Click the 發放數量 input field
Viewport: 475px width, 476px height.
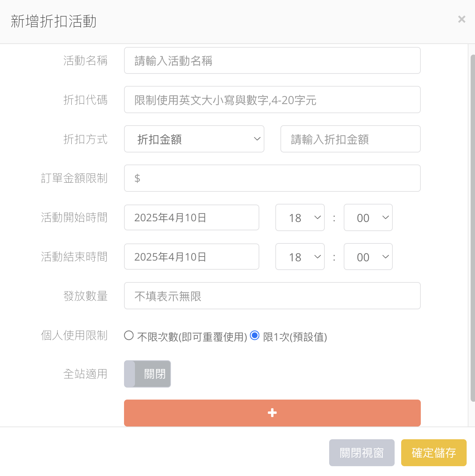[x=272, y=296]
